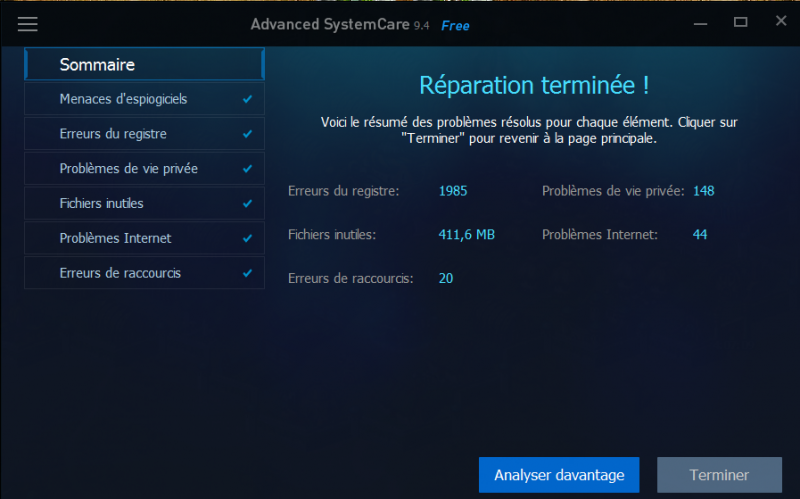Select the Sommaire tab
This screenshot has height=499, width=800.
point(144,65)
